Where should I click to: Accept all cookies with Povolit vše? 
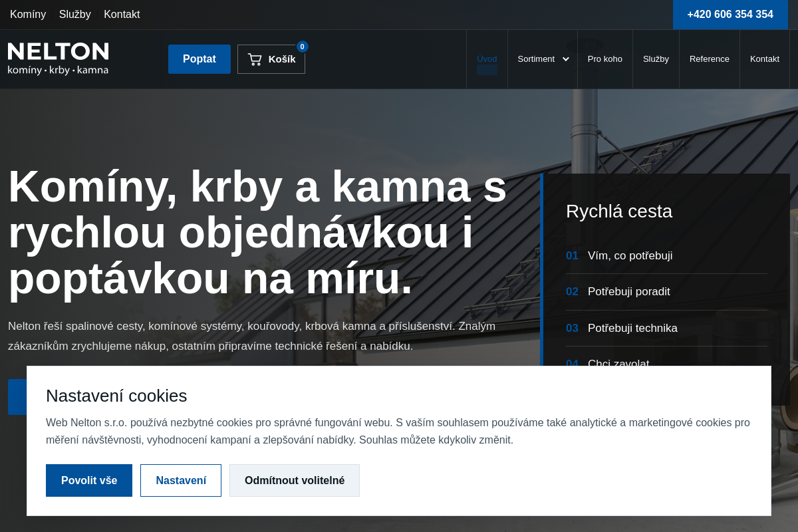(x=89, y=480)
